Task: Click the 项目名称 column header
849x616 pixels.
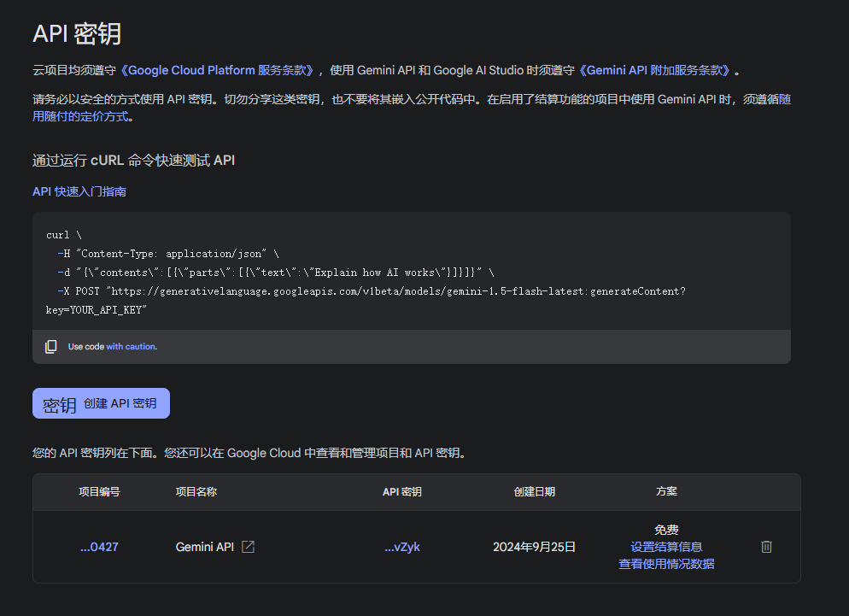Action: pos(196,492)
